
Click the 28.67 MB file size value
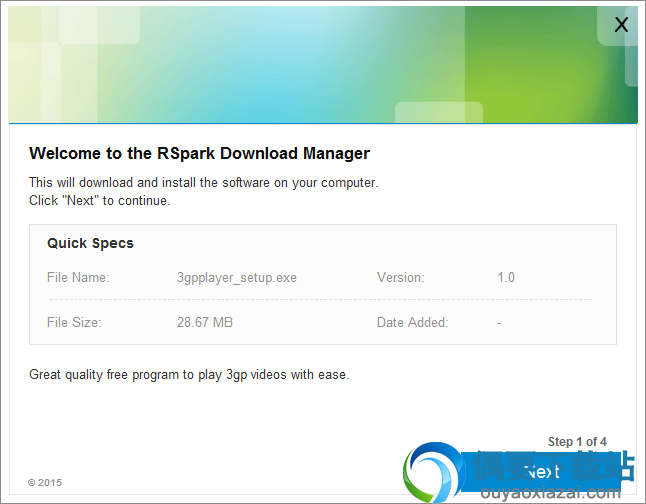pos(205,322)
